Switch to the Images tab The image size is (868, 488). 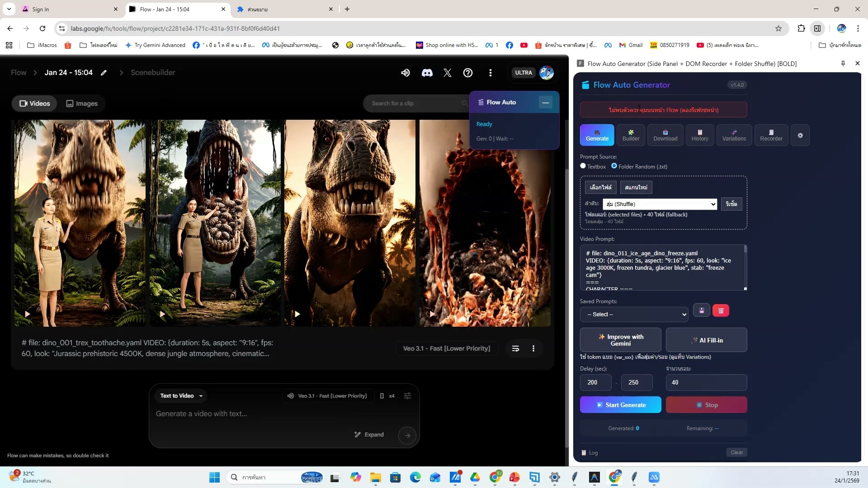click(x=82, y=103)
